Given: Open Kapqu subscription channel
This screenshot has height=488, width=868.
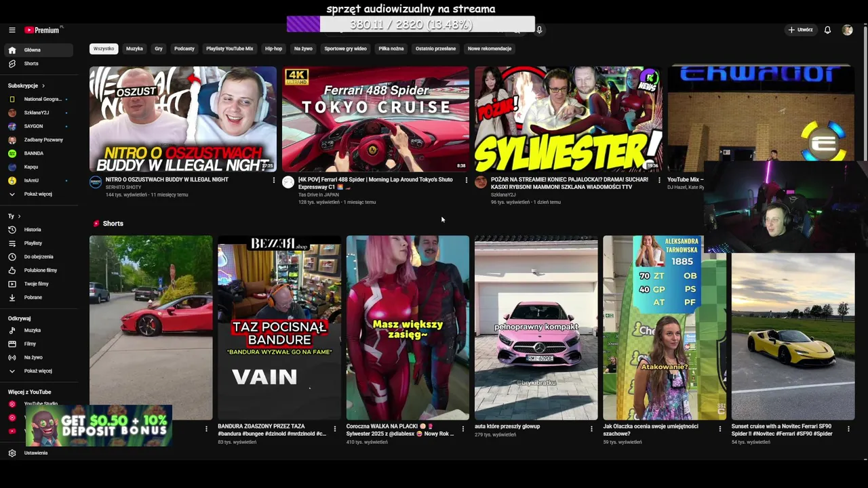Looking at the screenshot, I should click(39, 167).
